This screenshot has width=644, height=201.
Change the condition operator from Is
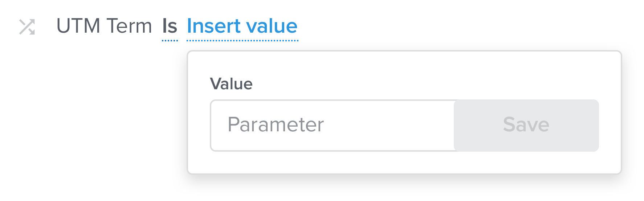tap(170, 26)
